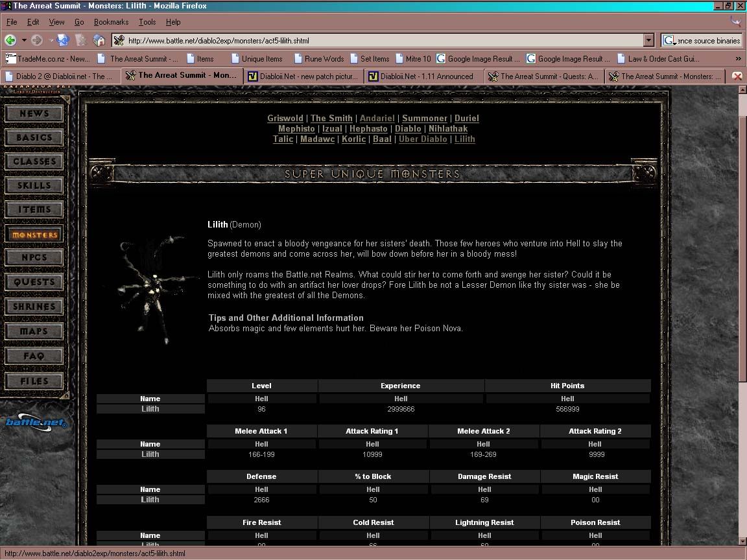Follow the Nihlathak monster link
The height and width of the screenshot is (560, 747).
click(448, 128)
